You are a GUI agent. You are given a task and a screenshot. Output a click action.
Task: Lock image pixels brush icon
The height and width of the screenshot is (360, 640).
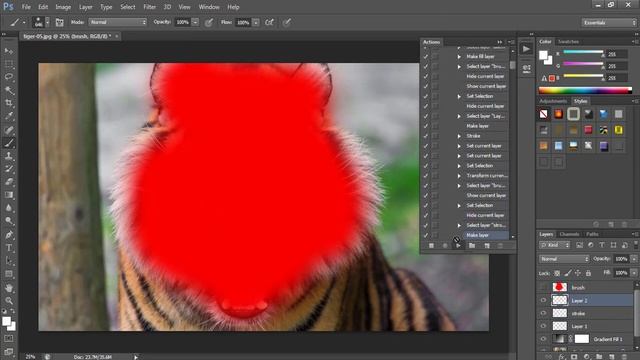click(x=568, y=273)
